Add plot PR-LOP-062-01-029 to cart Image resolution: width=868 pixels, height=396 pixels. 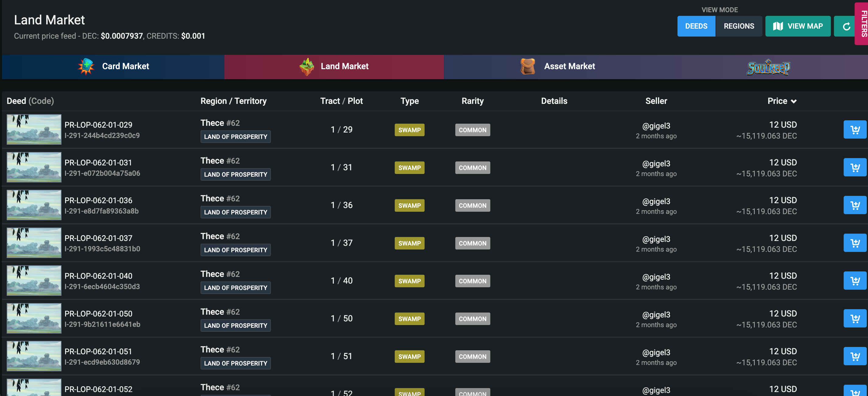click(855, 129)
